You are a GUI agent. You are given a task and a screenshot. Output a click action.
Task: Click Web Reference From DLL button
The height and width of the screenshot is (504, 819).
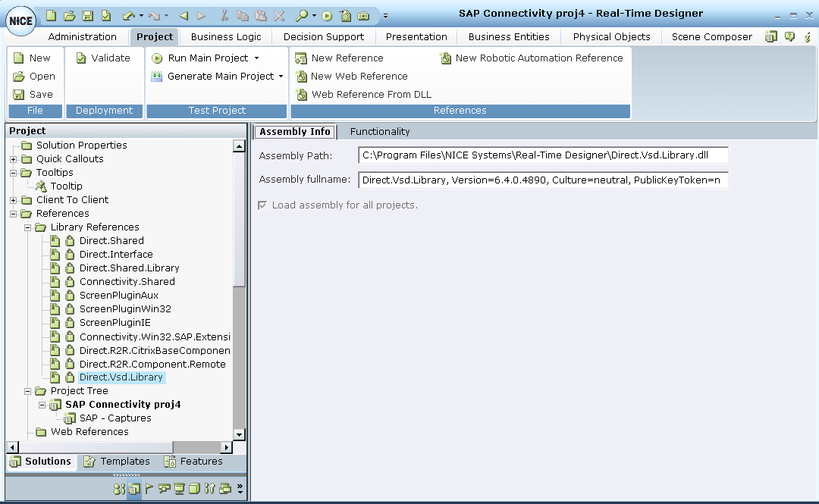(x=363, y=95)
